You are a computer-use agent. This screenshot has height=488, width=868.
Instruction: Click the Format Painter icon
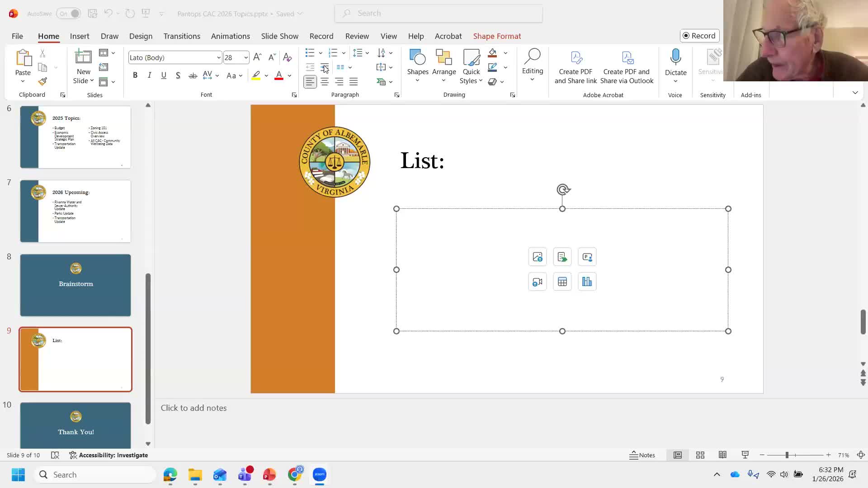(x=42, y=82)
